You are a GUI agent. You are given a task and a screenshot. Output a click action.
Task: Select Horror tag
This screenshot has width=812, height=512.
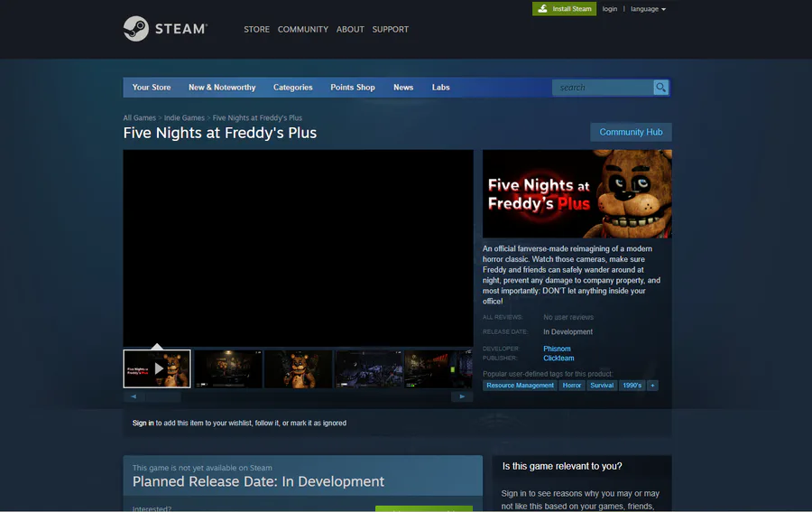point(572,385)
